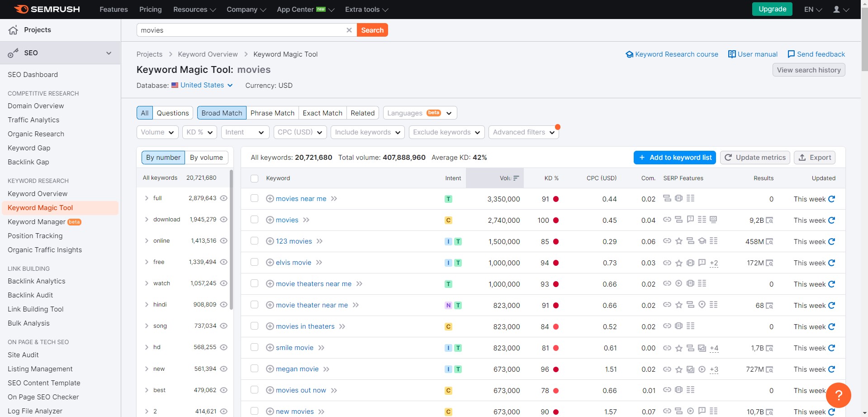Switch to Questions tab
The image size is (868, 417).
point(173,113)
